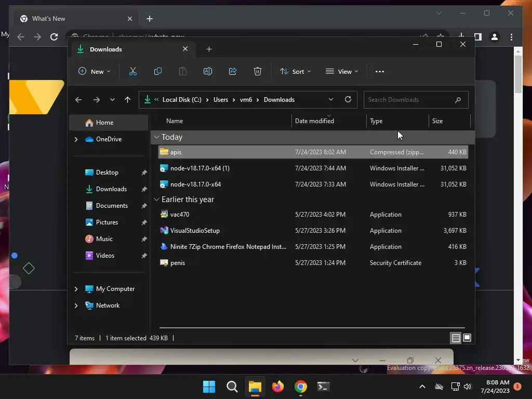The image size is (532, 399).
Task: Add a new File Explorer tab
Action: tap(209, 49)
